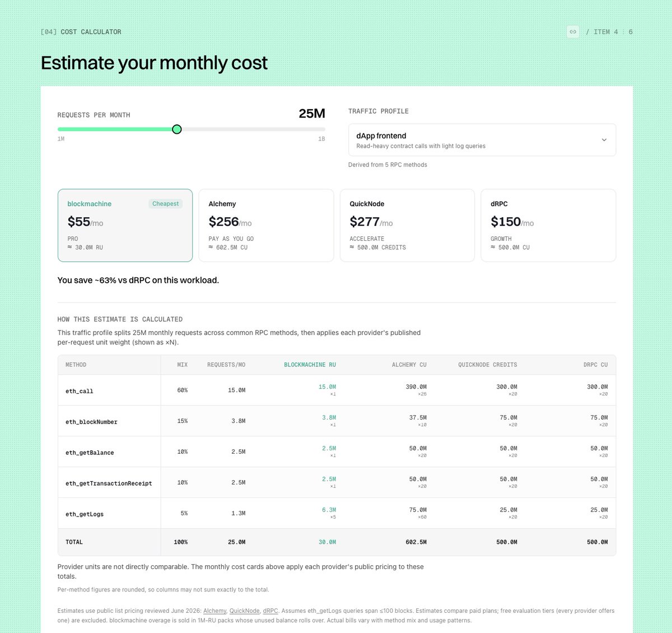Select the blockmachine pricing card
The image size is (672, 633).
pyautogui.click(x=125, y=225)
